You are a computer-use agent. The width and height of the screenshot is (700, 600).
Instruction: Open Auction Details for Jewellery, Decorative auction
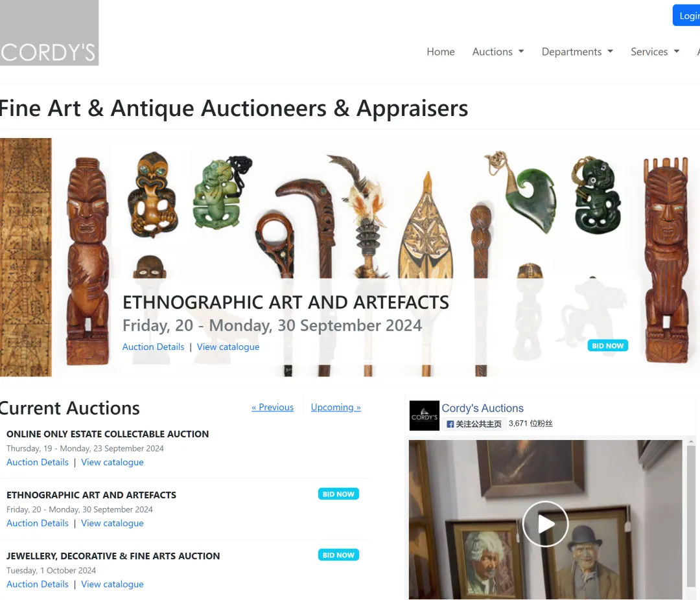click(x=38, y=584)
